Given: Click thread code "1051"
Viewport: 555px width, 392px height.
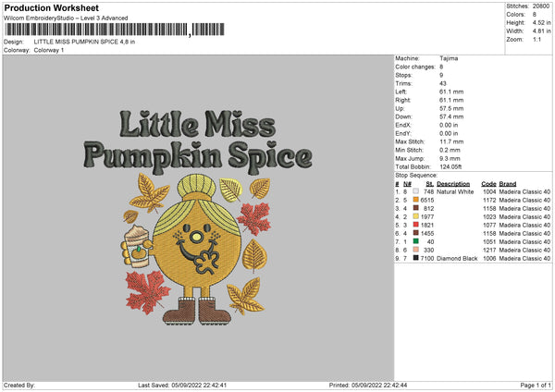Looking at the screenshot, I should (489, 242).
